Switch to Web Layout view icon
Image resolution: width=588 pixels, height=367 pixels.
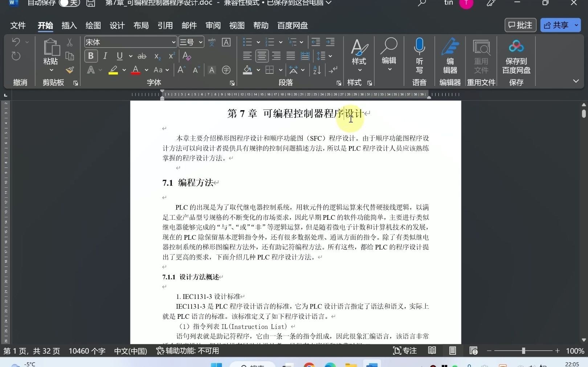(x=473, y=350)
